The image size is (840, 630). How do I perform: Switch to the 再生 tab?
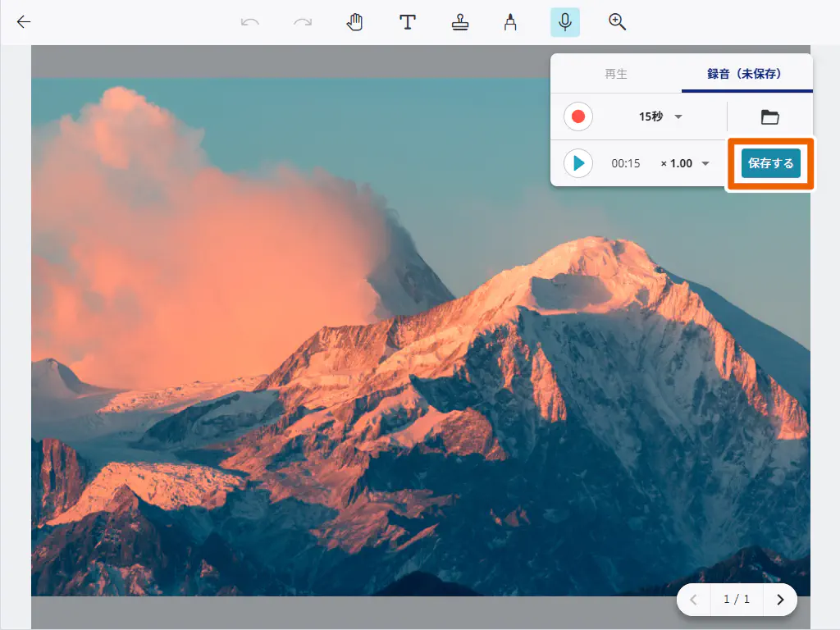[616, 74]
